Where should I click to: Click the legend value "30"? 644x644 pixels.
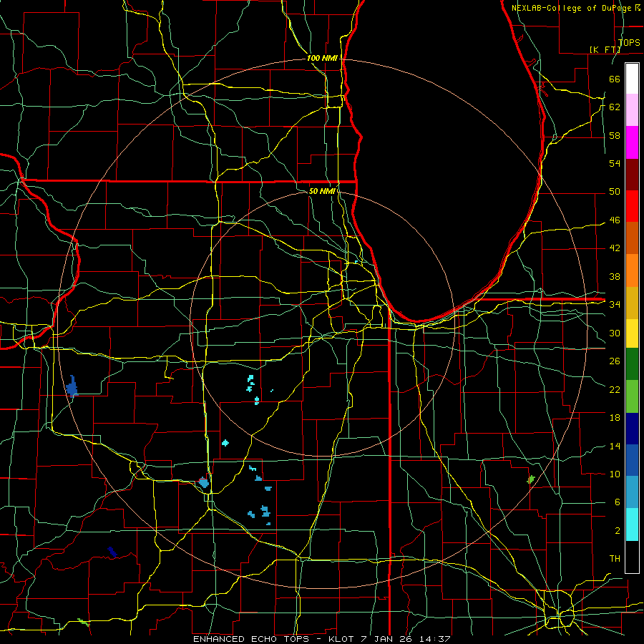(615, 333)
